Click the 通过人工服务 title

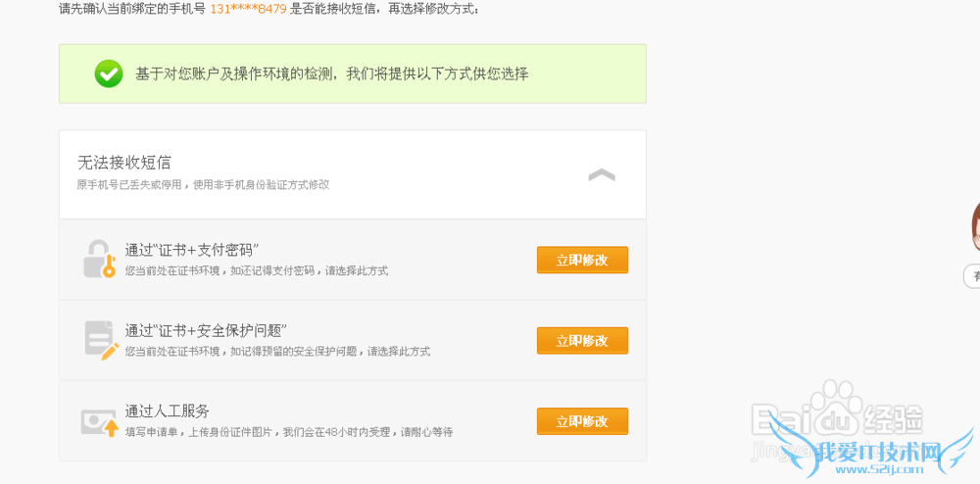[x=168, y=411]
